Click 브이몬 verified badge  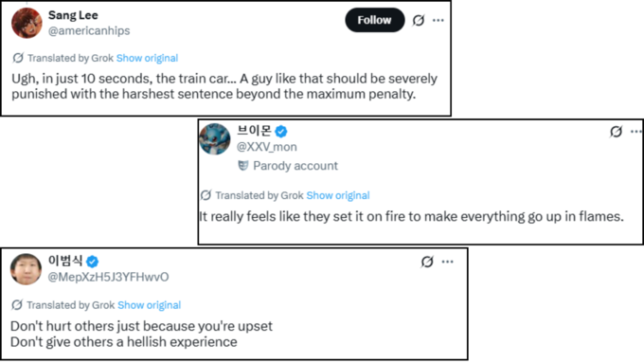281,132
